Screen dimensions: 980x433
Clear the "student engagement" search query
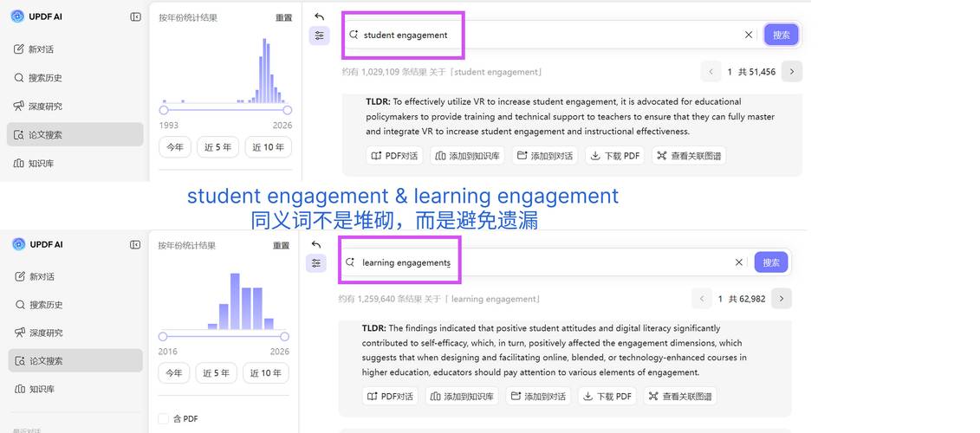pos(749,35)
